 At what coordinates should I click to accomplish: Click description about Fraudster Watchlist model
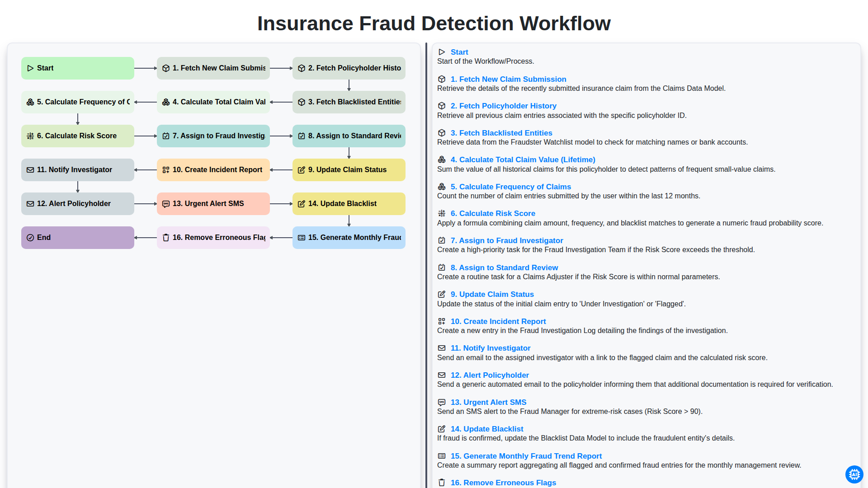click(x=592, y=142)
